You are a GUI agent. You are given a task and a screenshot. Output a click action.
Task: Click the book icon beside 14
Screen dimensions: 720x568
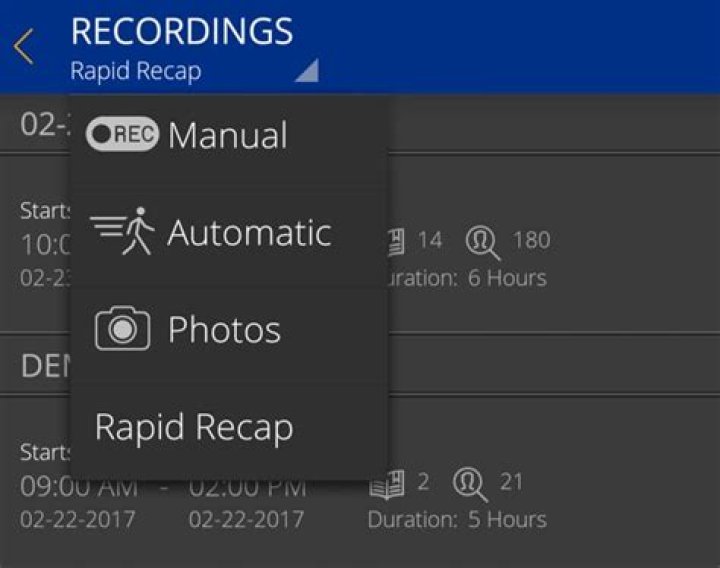pos(396,242)
